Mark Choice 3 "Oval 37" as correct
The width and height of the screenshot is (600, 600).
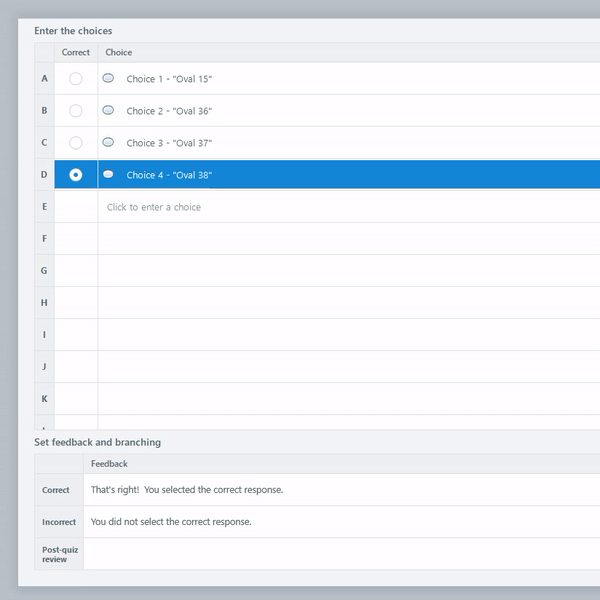[x=75, y=143]
